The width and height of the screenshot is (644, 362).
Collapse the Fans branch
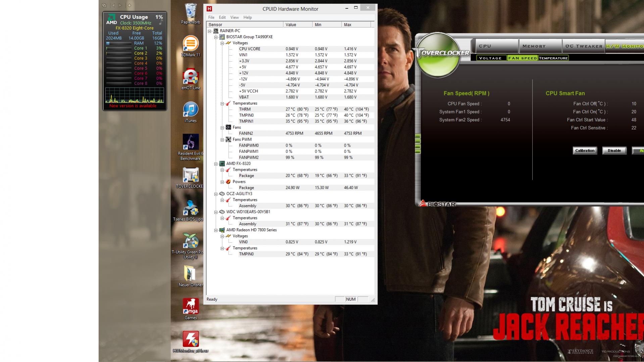pyautogui.click(x=222, y=127)
